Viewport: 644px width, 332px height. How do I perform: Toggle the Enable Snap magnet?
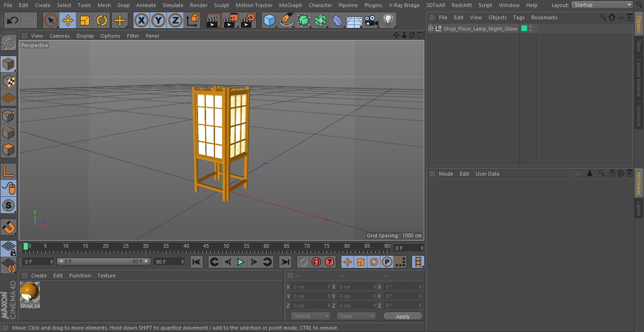point(8,227)
